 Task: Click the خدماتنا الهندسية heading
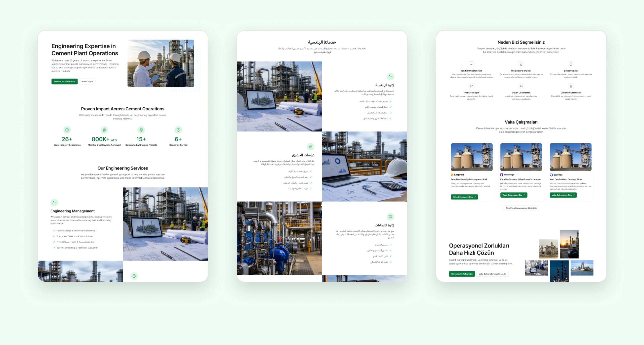click(322, 42)
